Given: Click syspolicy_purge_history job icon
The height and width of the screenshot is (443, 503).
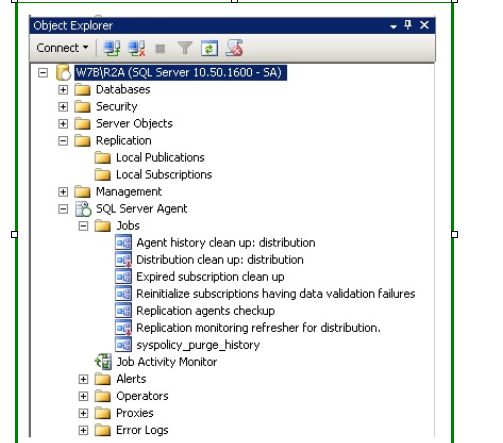Looking at the screenshot, I should pyautogui.click(x=123, y=345).
